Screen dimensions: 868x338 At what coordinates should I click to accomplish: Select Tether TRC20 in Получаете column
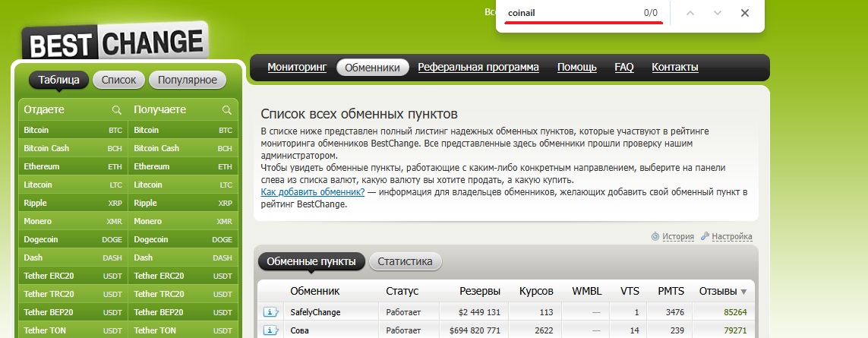(x=183, y=294)
